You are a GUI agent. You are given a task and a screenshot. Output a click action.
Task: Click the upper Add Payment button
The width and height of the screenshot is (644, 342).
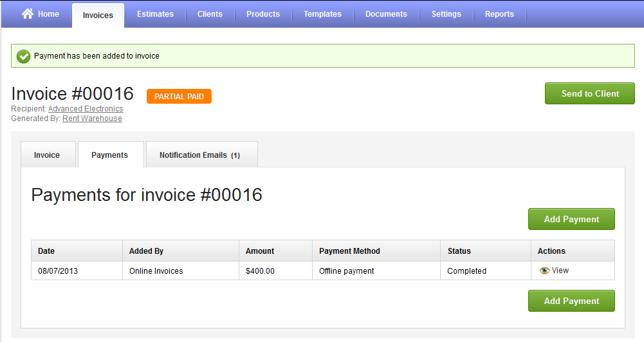[x=571, y=219]
